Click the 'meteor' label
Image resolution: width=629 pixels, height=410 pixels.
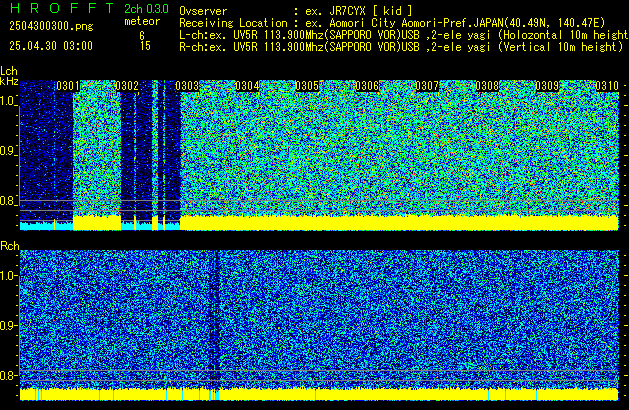[x=142, y=21]
